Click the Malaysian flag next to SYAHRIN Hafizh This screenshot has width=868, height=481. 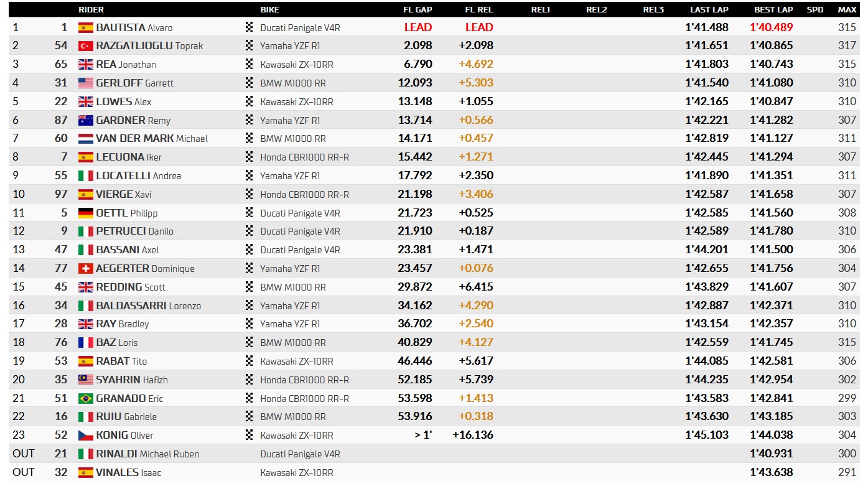click(x=86, y=380)
